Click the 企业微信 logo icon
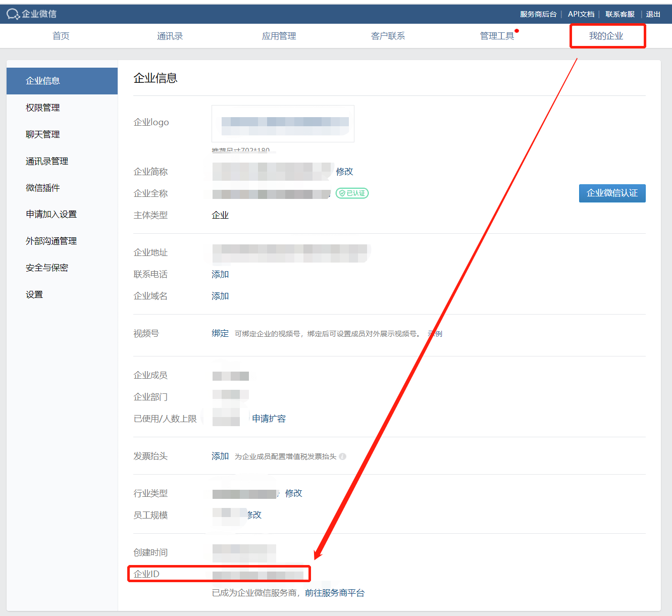This screenshot has width=672, height=616. click(13, 14)
